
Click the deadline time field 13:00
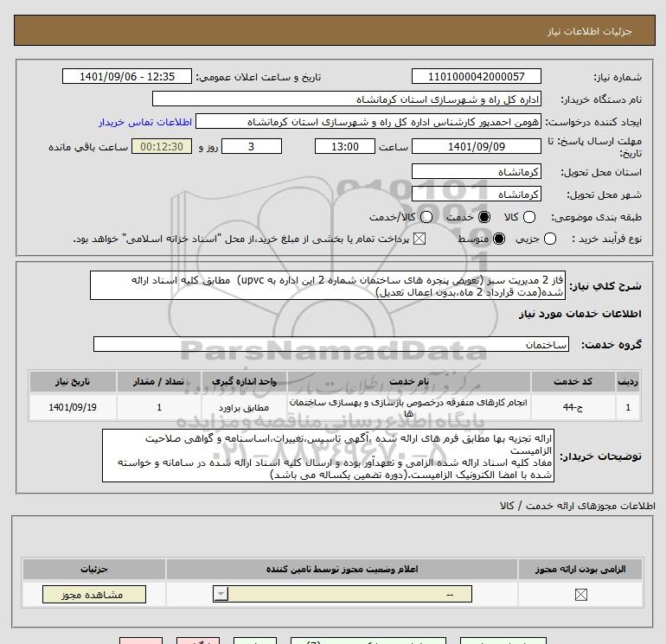[x=345, y=147]
